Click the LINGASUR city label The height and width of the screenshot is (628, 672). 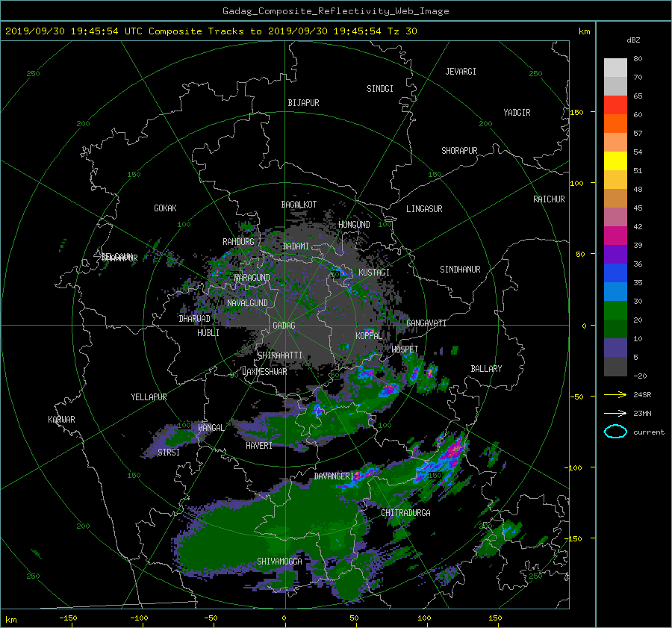(x=424, y=209)
